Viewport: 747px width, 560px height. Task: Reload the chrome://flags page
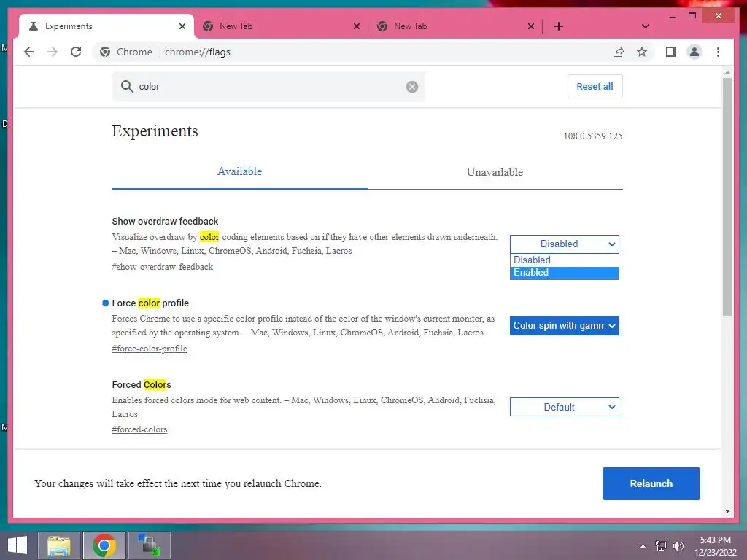[76, 52]
